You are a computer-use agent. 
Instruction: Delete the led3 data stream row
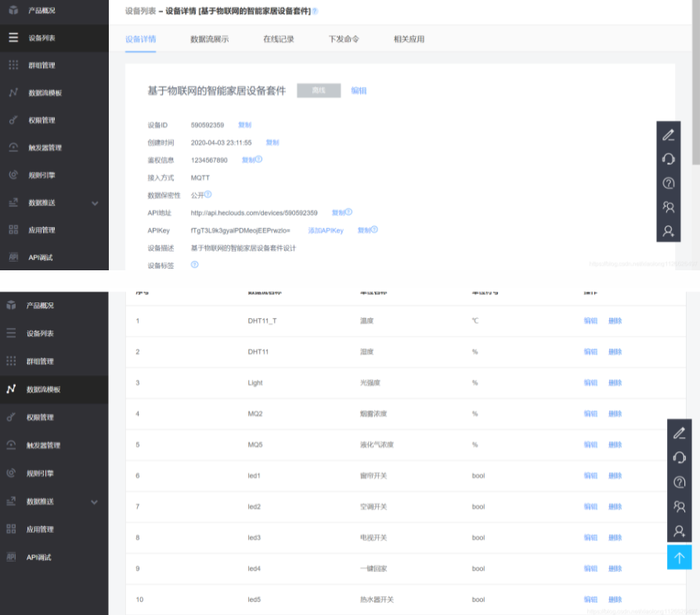coord(615,537)
